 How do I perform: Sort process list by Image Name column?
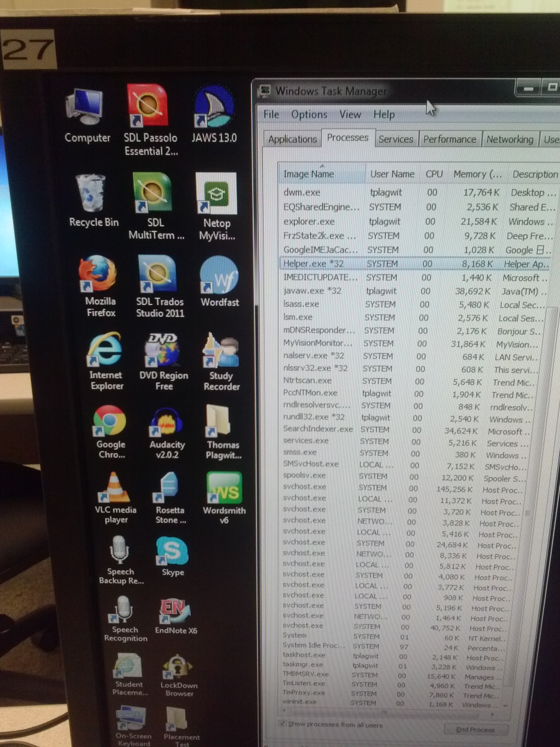[309, 174]
